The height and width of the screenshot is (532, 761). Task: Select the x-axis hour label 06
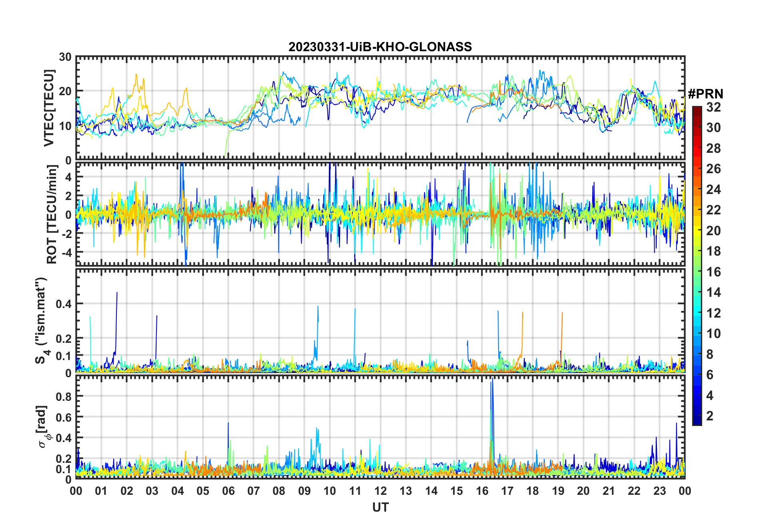pyautogui.click(x=228, y=491)
